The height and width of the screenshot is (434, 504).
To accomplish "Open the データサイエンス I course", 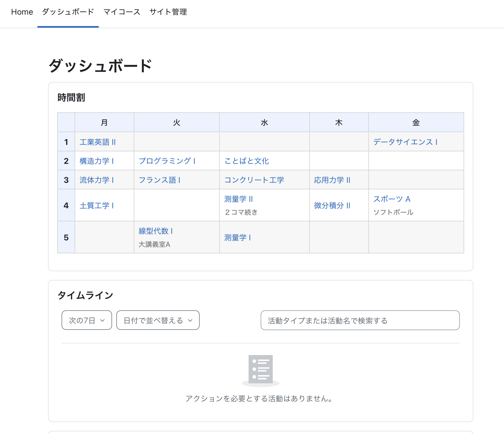I will pyautogui.click(x=405, y=142).
